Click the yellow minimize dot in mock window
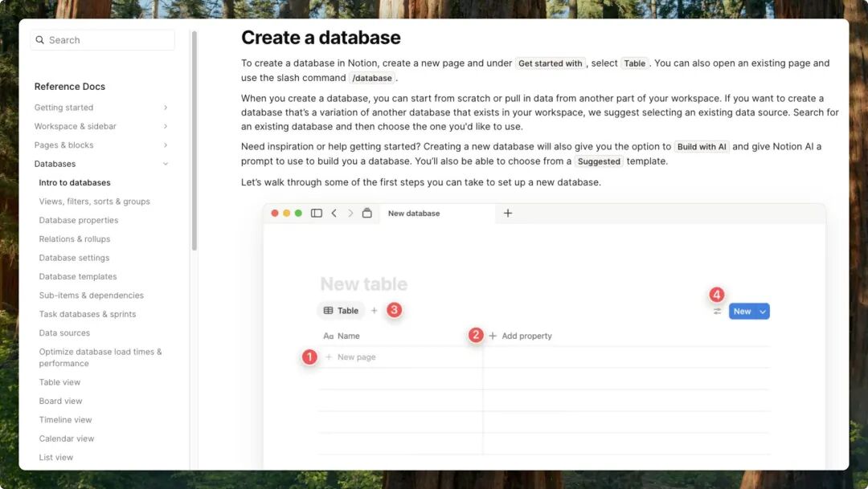Image resolution: width=868 pixels, height=489 pixels. [287, 213]
